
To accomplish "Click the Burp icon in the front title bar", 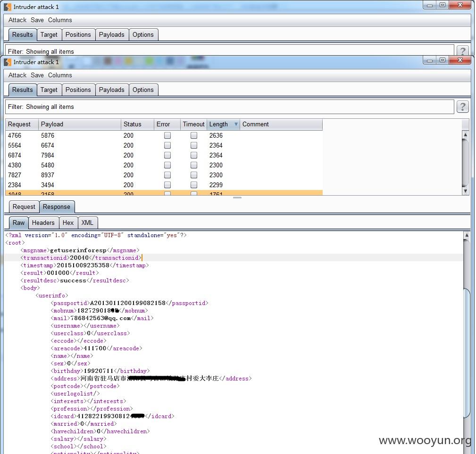I will point(8,62).
